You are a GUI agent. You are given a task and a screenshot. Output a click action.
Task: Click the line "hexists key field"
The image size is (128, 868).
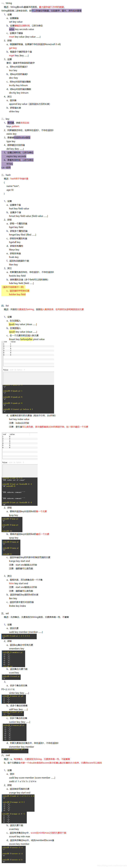pyautogui.click(x=17, y=276)
